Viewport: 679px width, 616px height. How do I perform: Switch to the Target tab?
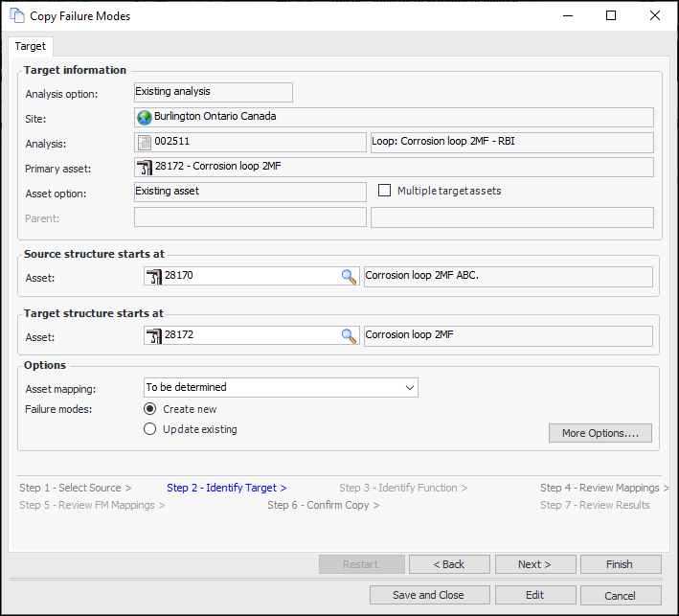point(30,46)
